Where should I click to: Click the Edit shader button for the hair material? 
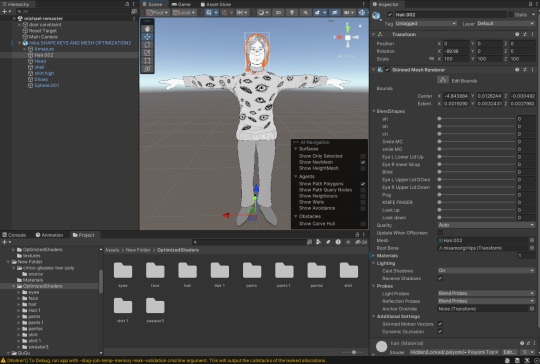click(509, 352)
